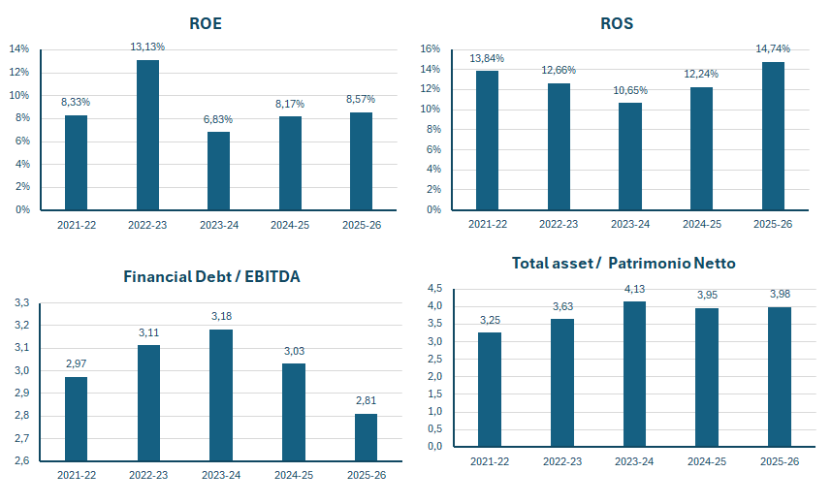
Task: Select the ROS bar labeled 12,24%
Action: point(701,148)
